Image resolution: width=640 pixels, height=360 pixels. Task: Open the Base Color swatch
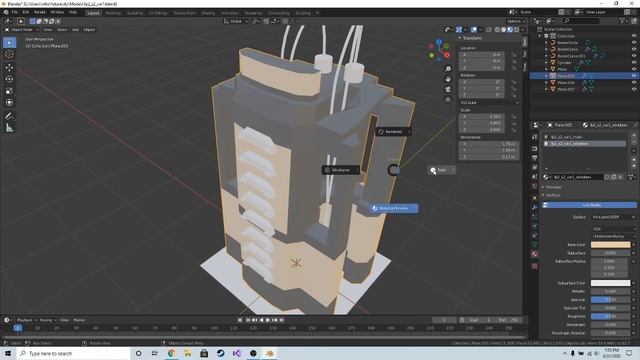(610, 245)
